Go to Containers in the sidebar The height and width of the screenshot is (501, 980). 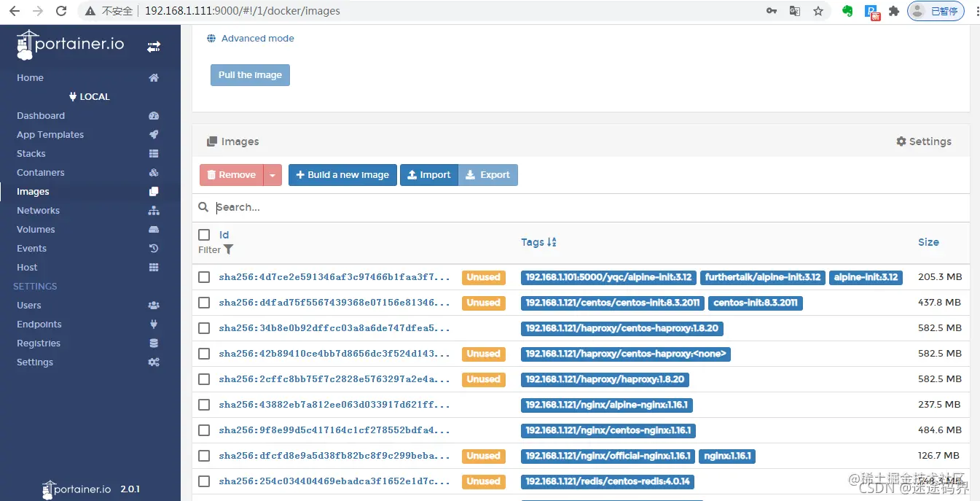click(41, 173)
